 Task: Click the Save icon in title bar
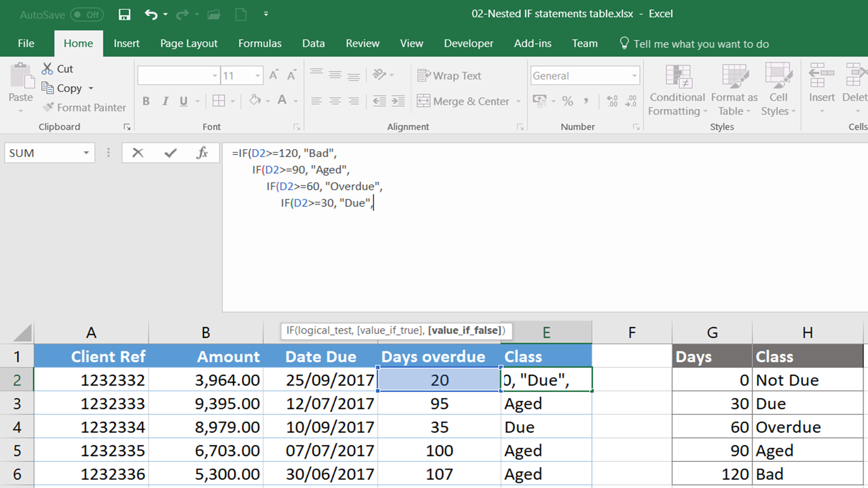click(x=124, y=15)
